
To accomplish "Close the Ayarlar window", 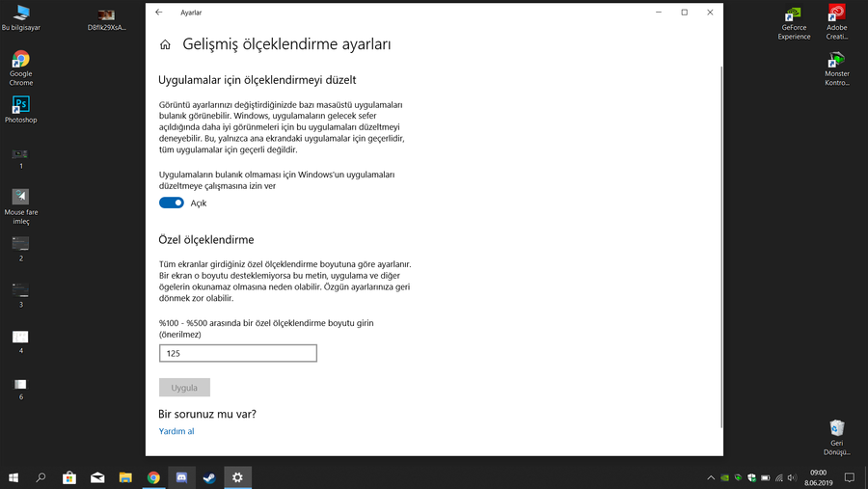I will point(710,13).
